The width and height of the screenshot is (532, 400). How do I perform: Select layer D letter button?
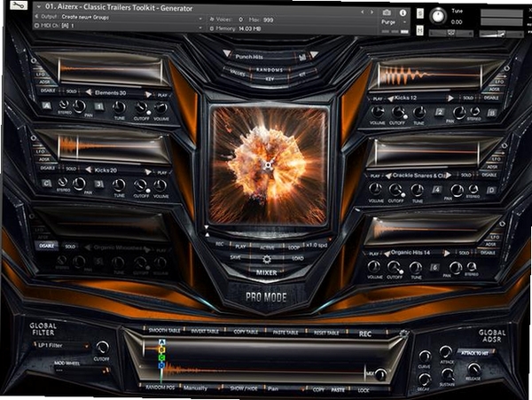(491, 191)
